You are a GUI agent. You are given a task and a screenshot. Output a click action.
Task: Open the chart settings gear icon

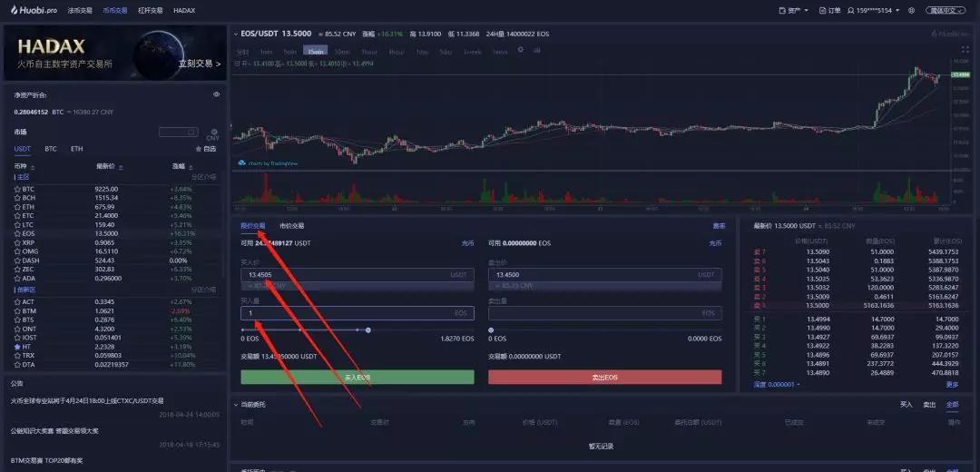click(520, 50)
